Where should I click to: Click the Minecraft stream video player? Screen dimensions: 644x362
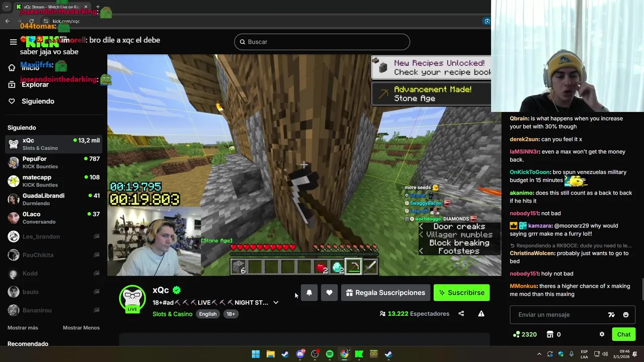pos(304,165)
